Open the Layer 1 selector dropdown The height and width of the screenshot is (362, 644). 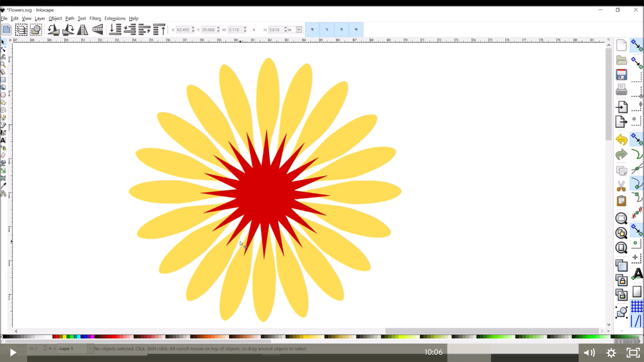(x=90, y=348)
